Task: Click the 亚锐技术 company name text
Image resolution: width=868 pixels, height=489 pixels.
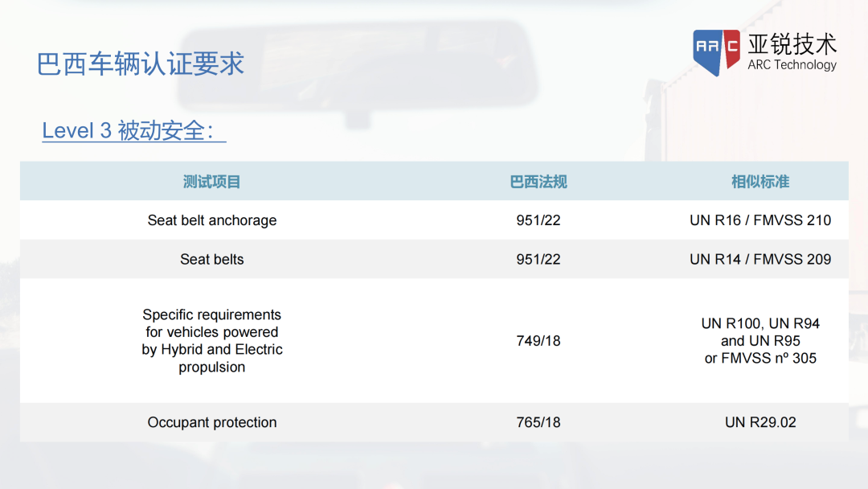Action: tap(792, 44)
